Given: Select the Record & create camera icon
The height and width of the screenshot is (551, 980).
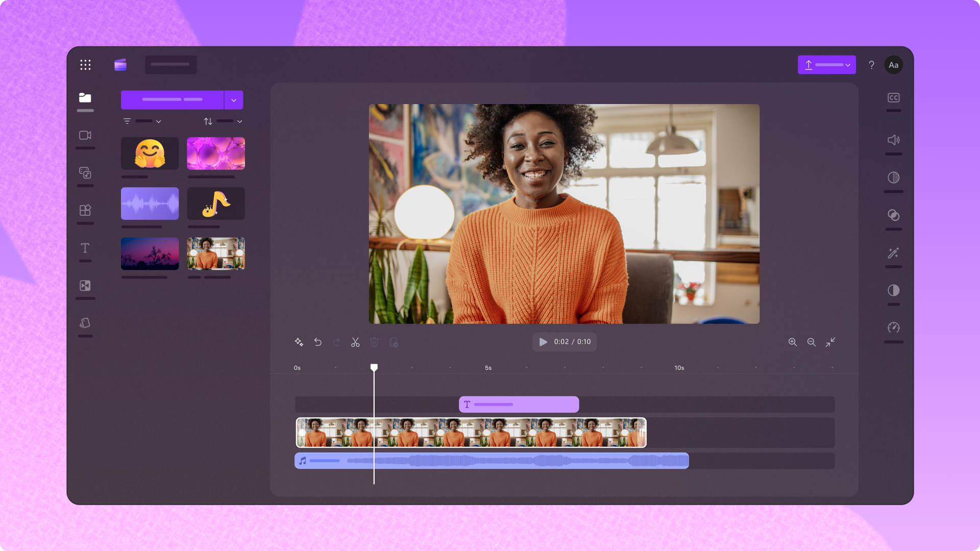Looking at the screenshot, I should point(85,135).
